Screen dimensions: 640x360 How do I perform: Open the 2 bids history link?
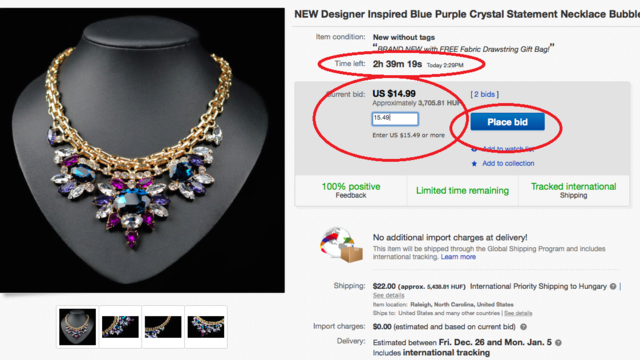pyautogui.click(x=484, y=94)
